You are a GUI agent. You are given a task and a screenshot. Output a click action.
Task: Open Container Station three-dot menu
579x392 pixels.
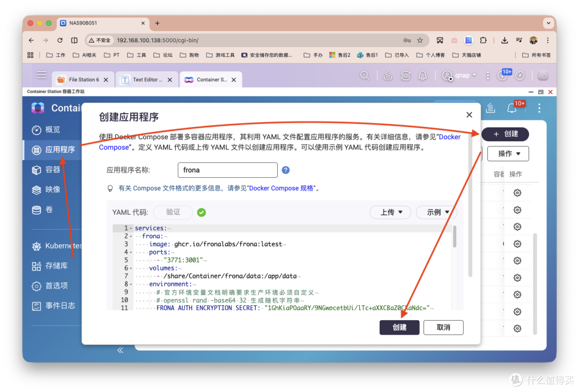point(539,108)
